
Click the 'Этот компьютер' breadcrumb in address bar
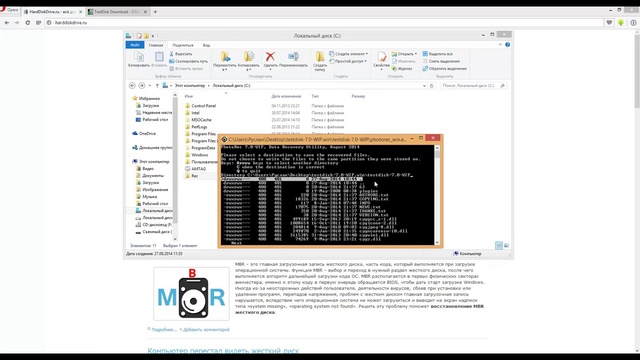tap(190, 86)
